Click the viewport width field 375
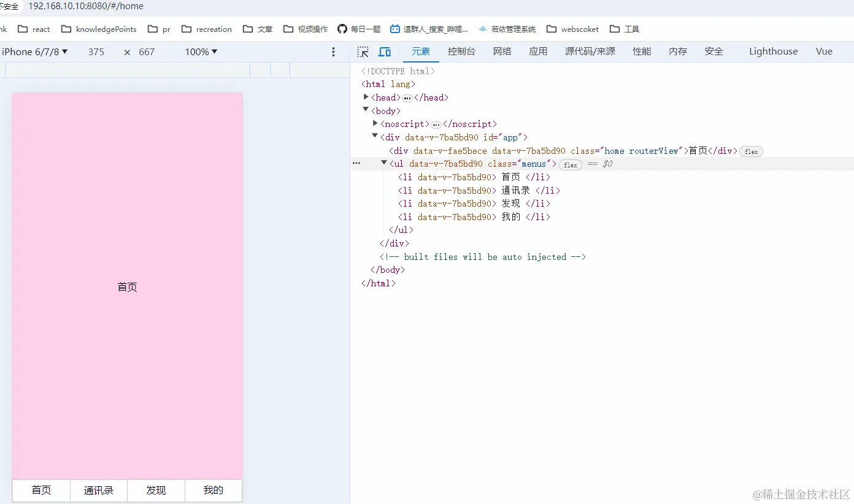 tap(96, 52)
